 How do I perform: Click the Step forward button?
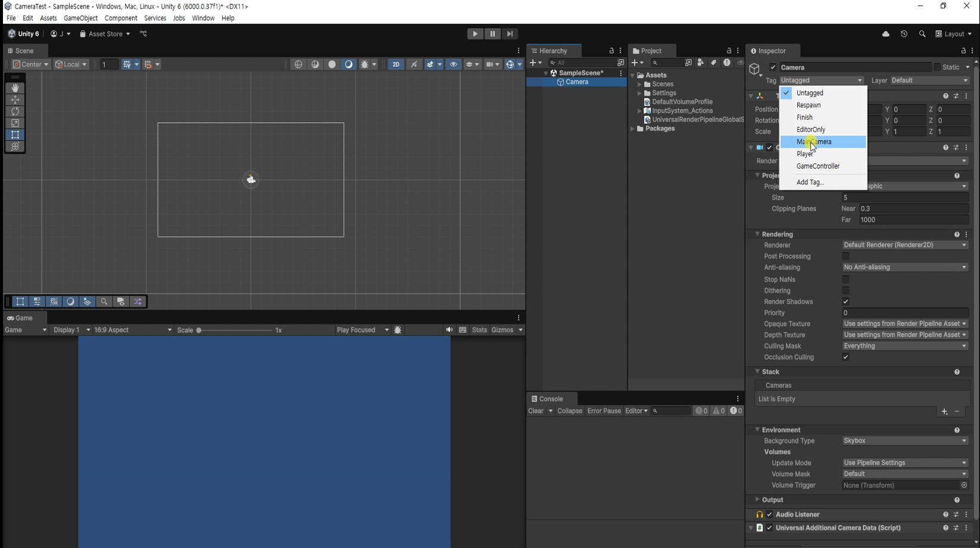(x=510, y=34)
